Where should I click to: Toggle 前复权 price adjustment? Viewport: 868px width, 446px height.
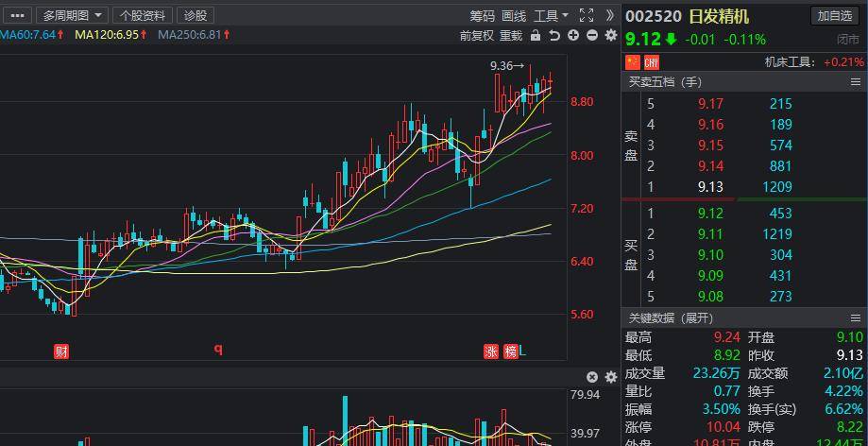pos(477,36)
